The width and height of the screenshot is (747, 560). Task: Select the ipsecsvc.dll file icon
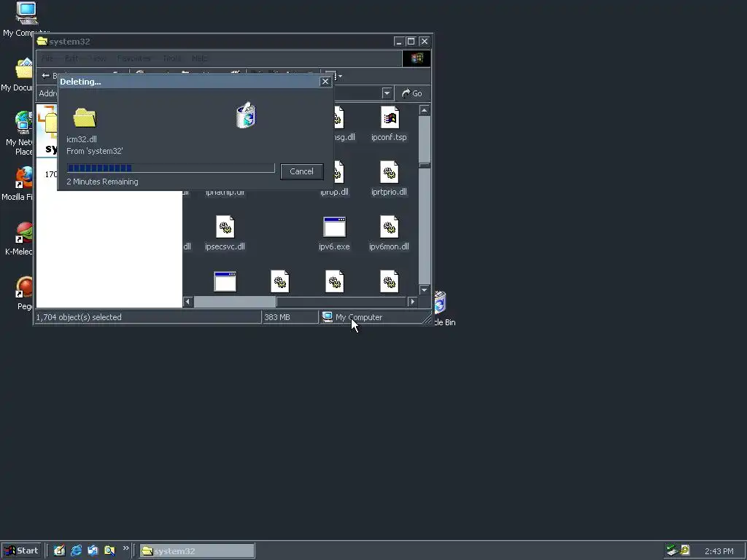[225, 227]
